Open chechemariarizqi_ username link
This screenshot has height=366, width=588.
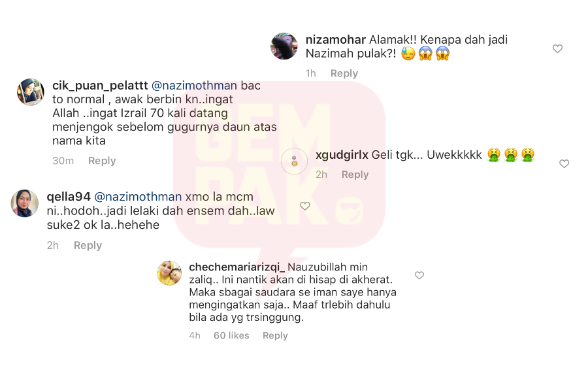(237, 267)
